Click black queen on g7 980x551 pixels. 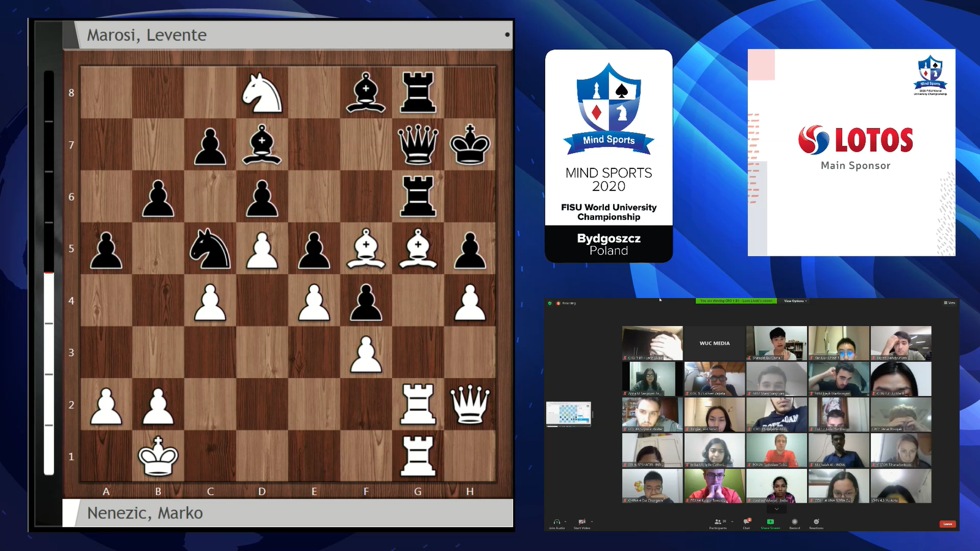click(418, 145)
